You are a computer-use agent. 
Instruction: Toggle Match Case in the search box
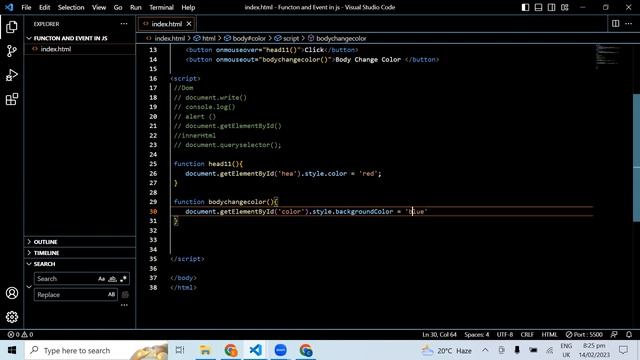(101, 279)
